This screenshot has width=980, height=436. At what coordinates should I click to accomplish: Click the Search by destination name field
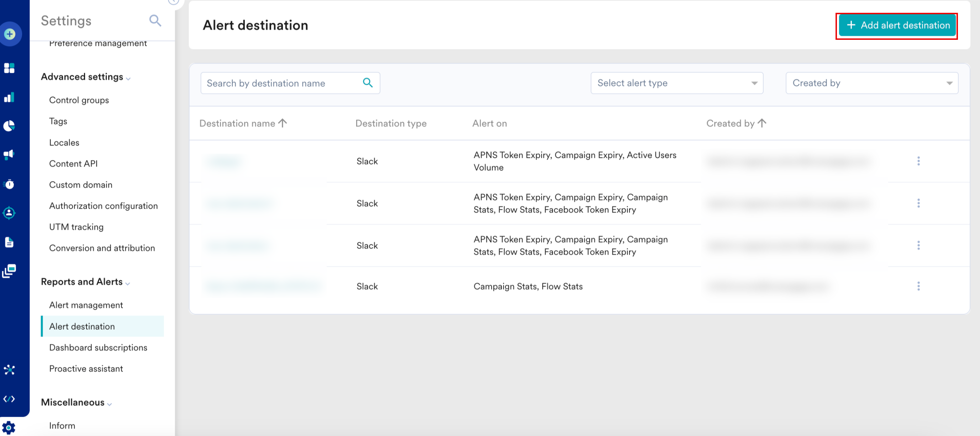point(281,83)
